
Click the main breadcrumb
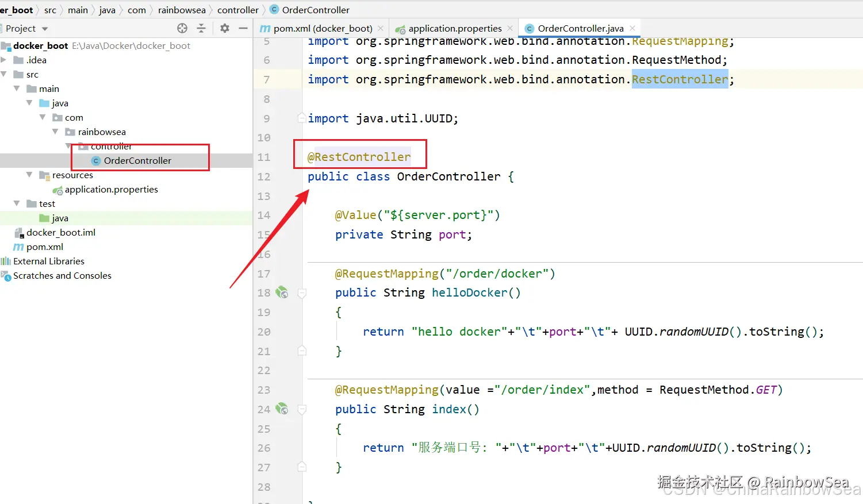pos(78,10)
